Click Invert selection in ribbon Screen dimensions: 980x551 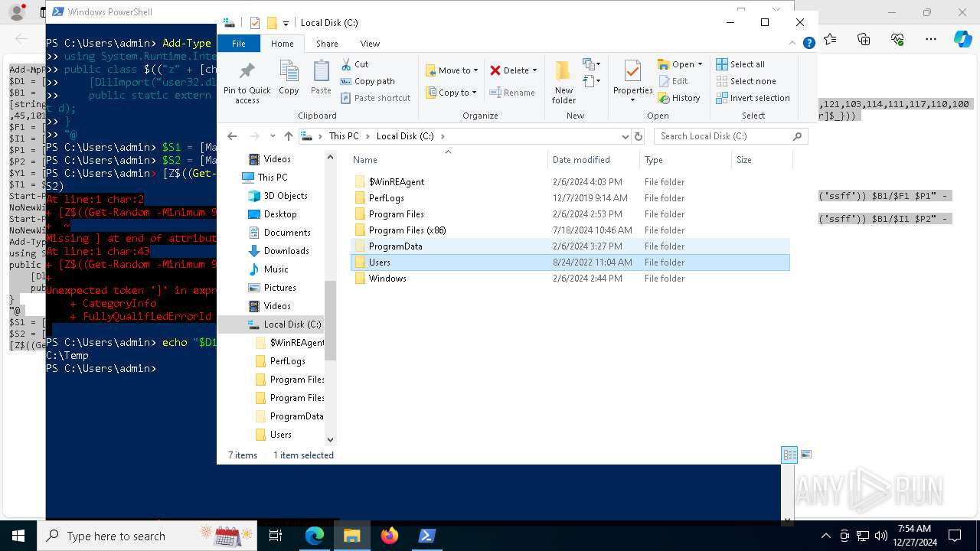[x=753, y=98]
